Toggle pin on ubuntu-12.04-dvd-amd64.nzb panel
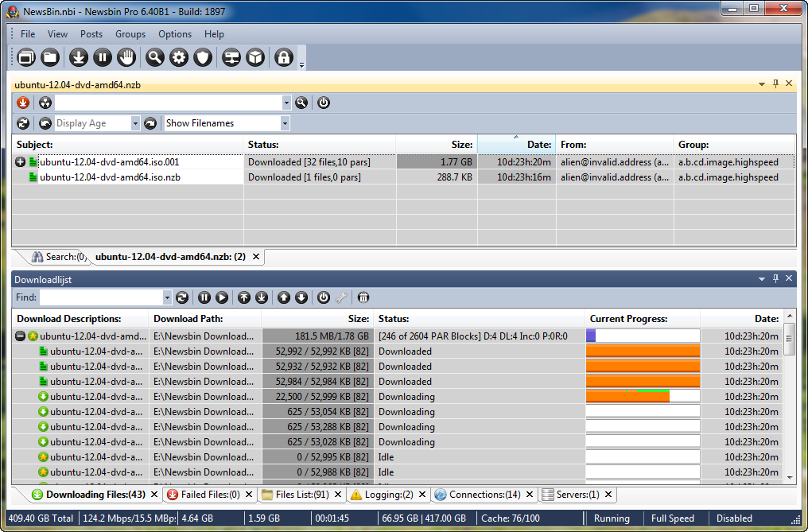This screenshot has width=808, height=532. [x=775, y=83]
